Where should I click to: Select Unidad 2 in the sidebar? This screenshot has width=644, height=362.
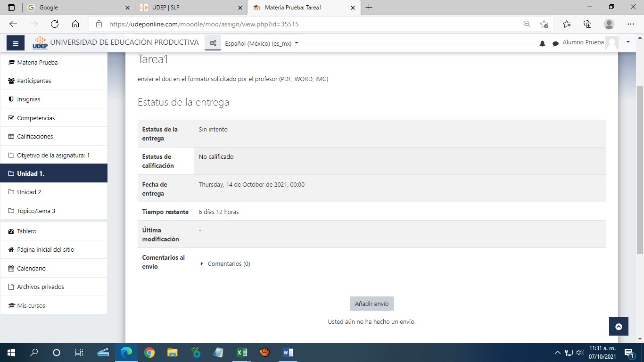[x=29, y=192]
